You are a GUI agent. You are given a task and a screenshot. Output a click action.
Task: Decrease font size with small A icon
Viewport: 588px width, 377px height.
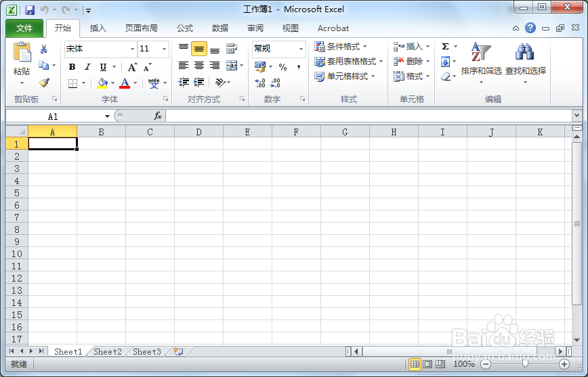point(148,67)
